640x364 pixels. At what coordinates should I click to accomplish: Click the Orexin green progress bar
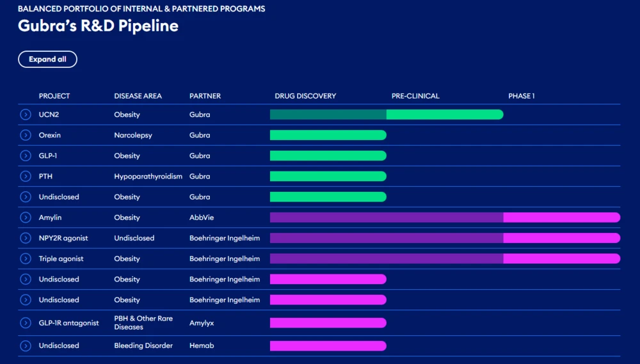coord(328,135)
